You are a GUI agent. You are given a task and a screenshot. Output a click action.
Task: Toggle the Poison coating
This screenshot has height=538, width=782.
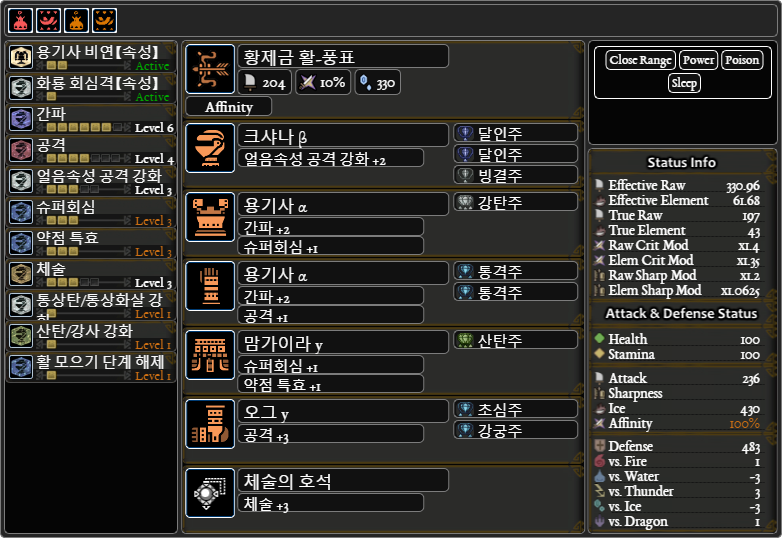click(x=742, y=60)
